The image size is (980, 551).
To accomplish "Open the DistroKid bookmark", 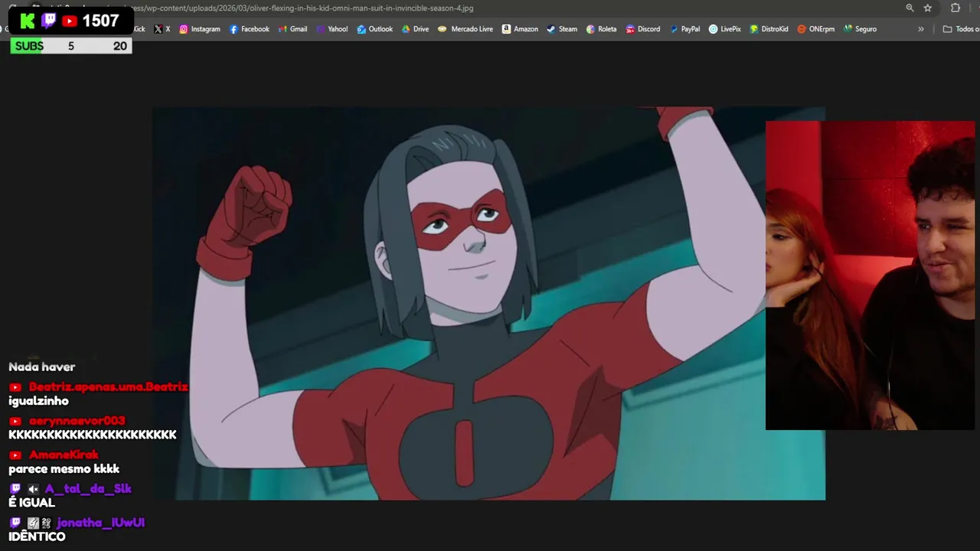I will pos(769,29).
